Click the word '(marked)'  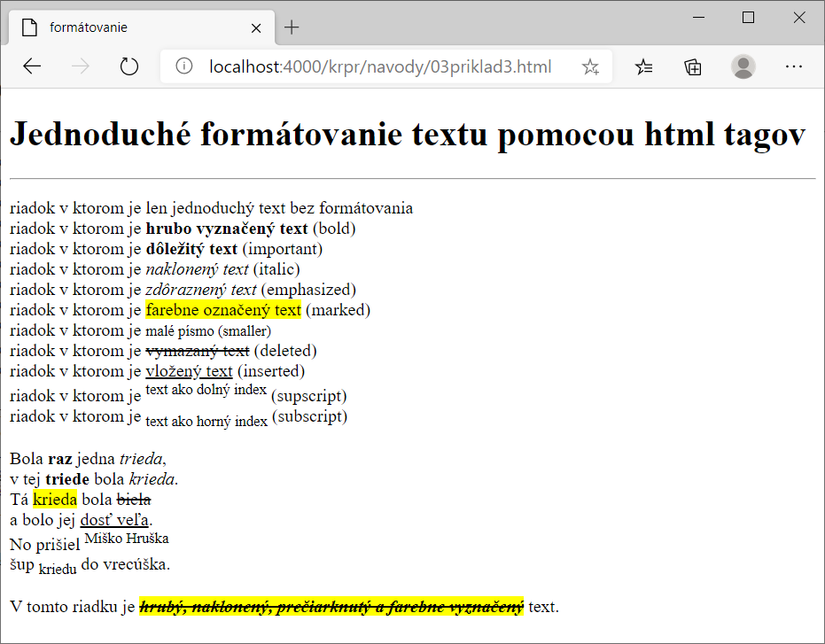(338, 310)
